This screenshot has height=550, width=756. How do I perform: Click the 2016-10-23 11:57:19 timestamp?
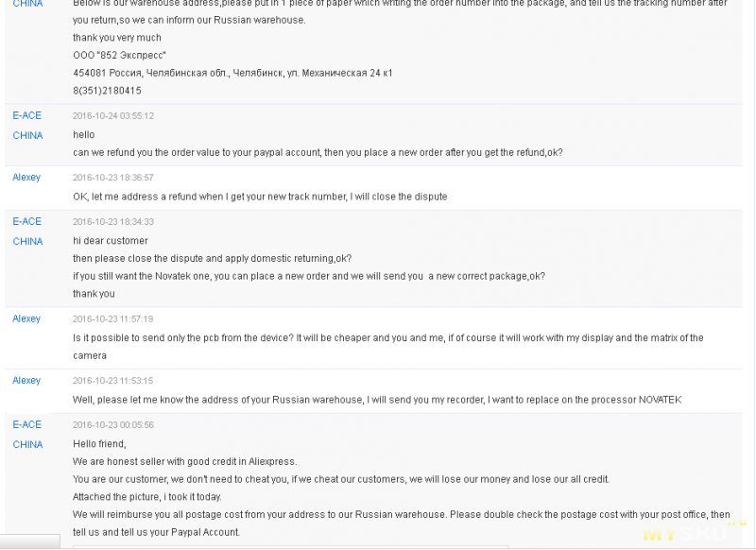coord(113,318)
